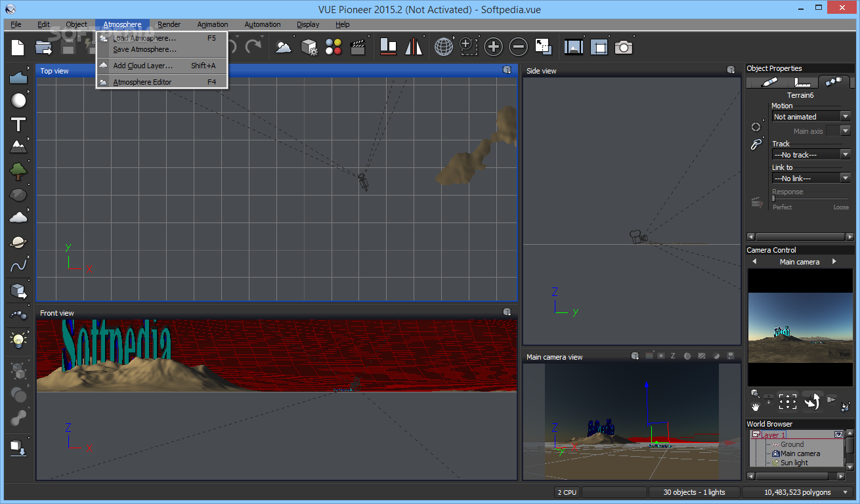Open the colored spheres material icon
Viewport: 860px width, 504px height.
pos(333,47)
